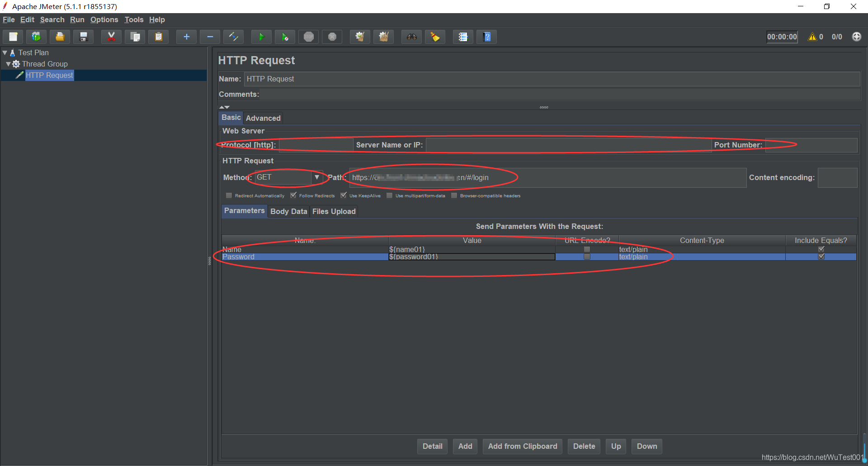Click the remote engines globe icon
The image size is (868, 466).
(857, 37)
